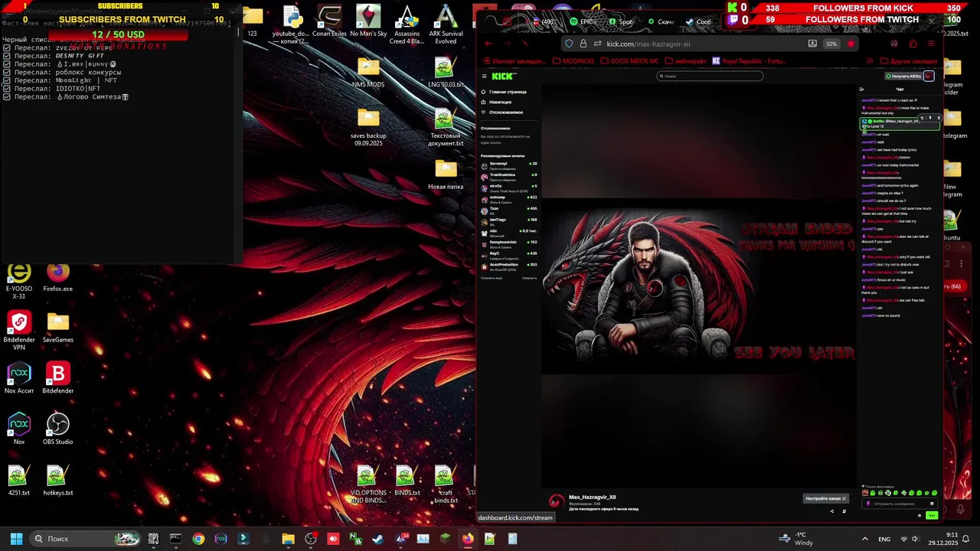This screenshot has height=551, width=980.
Task: Launch OBS Studio from the desktop
Action: click(x=57, y=429)
